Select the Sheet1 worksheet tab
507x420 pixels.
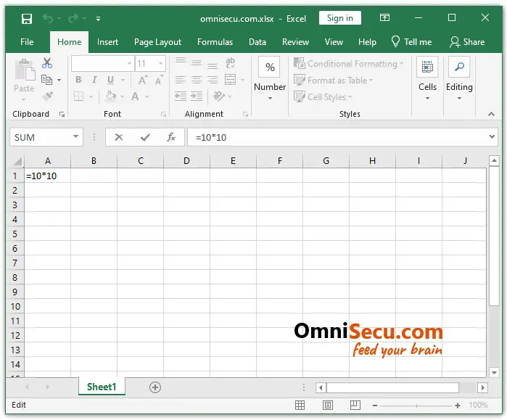102,387
